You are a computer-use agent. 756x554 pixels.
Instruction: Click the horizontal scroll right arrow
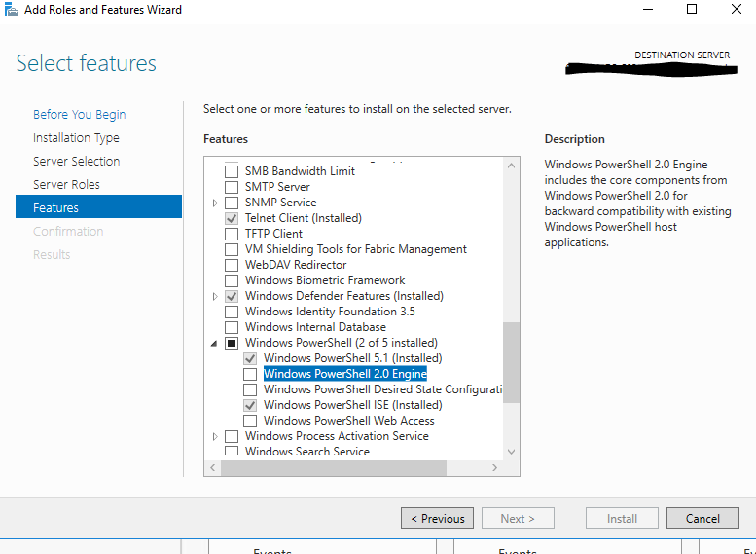coord(494,467)
